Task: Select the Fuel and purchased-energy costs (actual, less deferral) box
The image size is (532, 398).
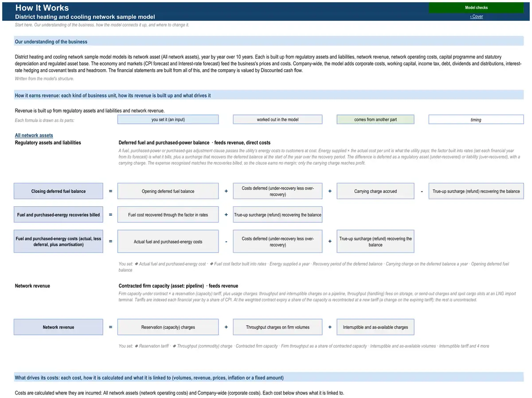Action: coord(59,241)
